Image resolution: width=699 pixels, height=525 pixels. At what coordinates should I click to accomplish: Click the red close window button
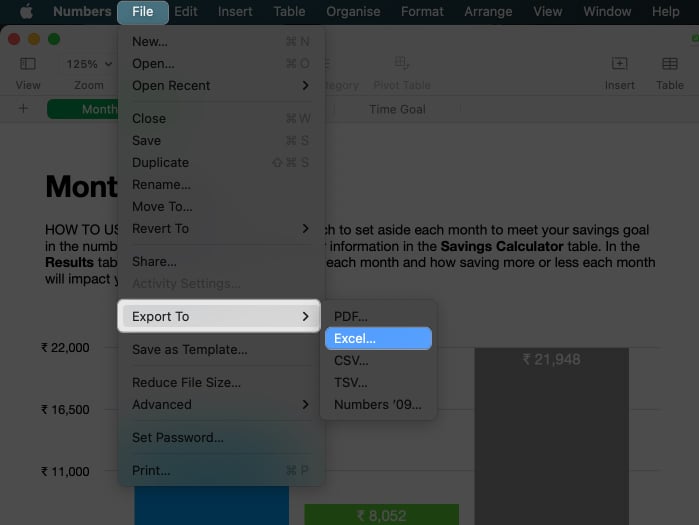pos(14,39)
